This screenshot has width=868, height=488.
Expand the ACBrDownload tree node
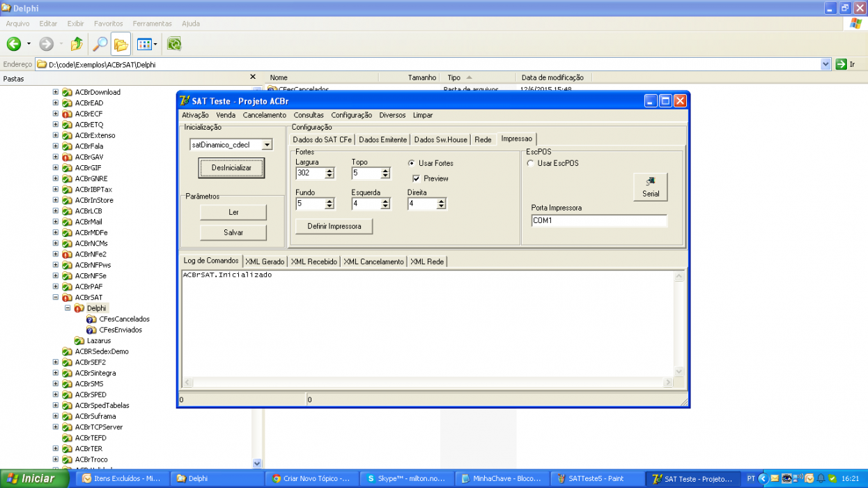pyautogui.click(x=56, y=92)
